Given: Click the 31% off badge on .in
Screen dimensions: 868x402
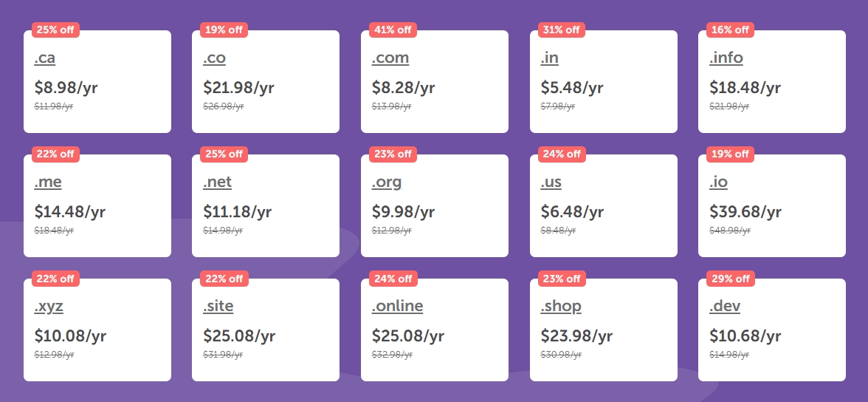Looking at the screenshot, I should click(x=562, y=30).
